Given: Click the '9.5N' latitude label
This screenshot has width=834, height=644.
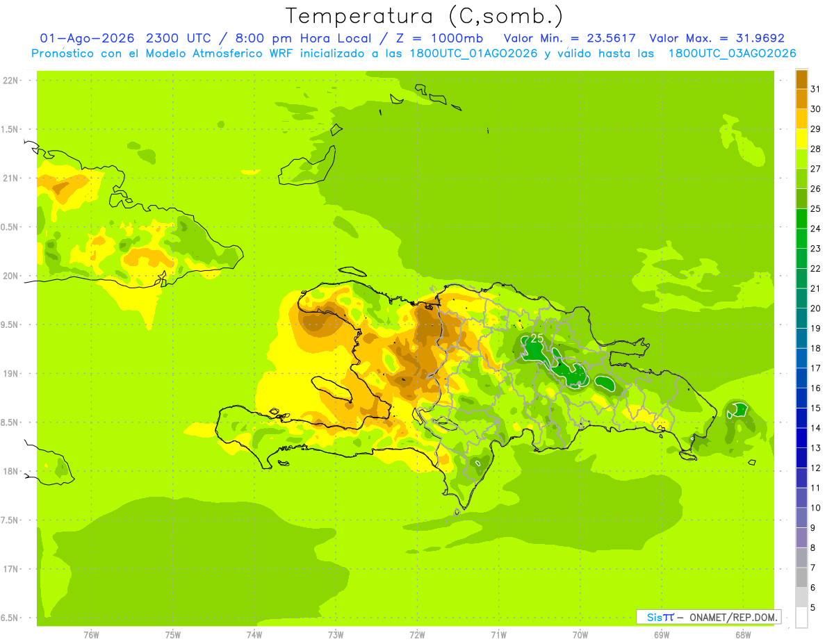Looking at the screenshot, I should [x=10, y=324].
